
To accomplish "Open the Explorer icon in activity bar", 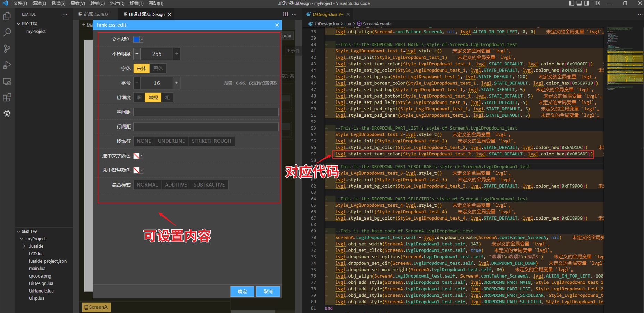I will 7,16.
